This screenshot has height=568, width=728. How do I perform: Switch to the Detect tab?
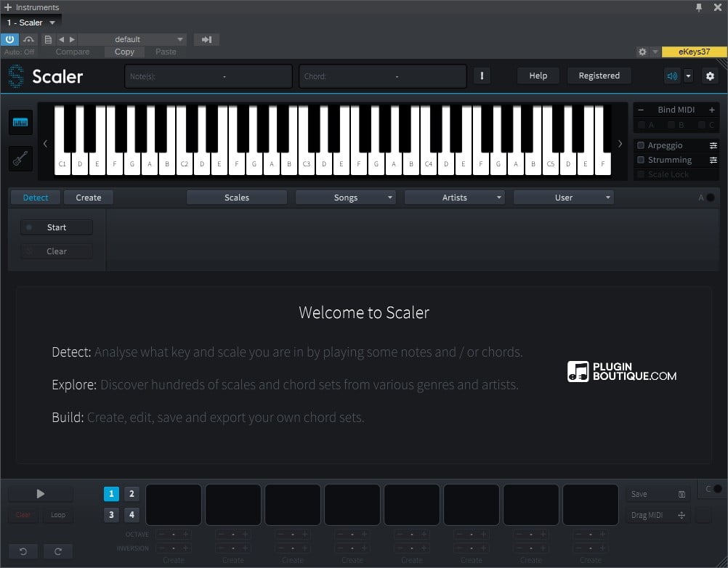[36, 198]
